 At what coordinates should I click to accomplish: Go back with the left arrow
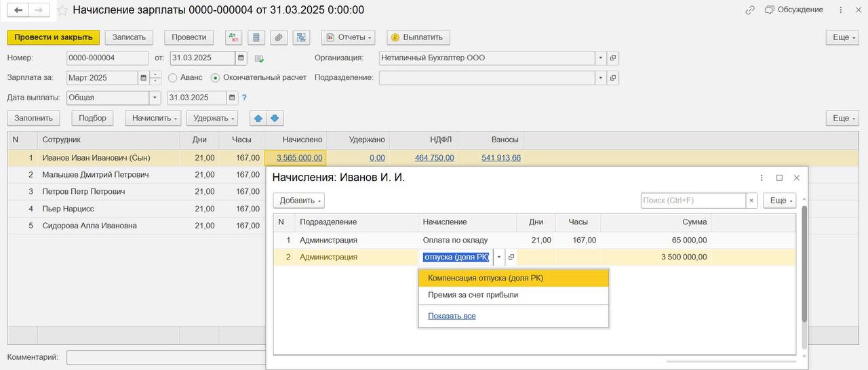tap(18, 10)
